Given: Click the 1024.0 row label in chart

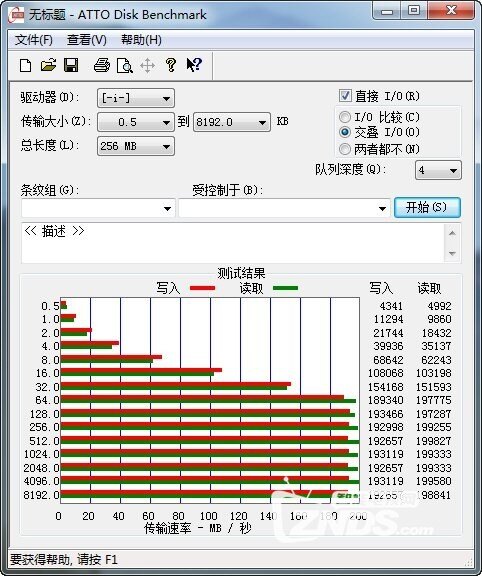Looking at the screenshot, I should click(42, 454).
